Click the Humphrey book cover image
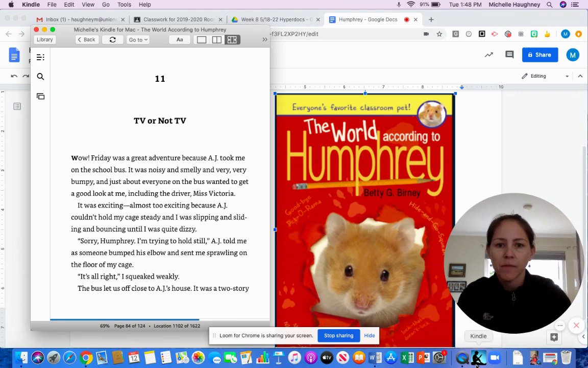 [365, 220]
